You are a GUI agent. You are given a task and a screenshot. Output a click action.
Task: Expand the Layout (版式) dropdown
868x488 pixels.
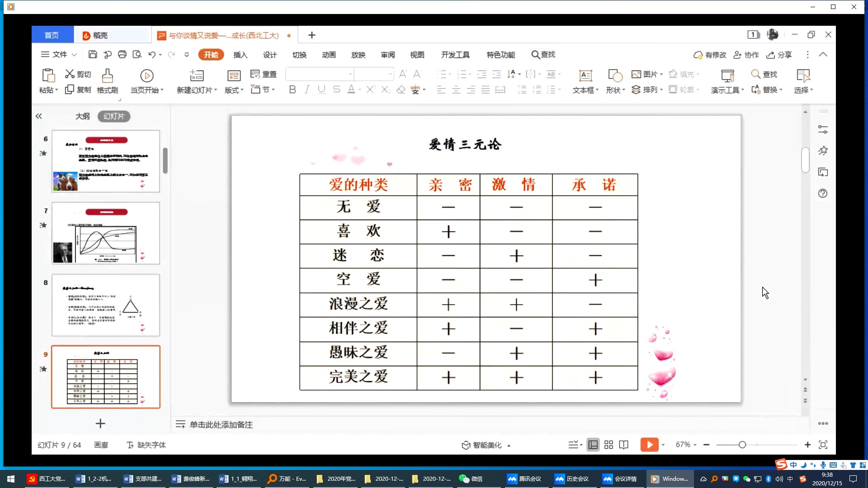(x=234, y=90)
